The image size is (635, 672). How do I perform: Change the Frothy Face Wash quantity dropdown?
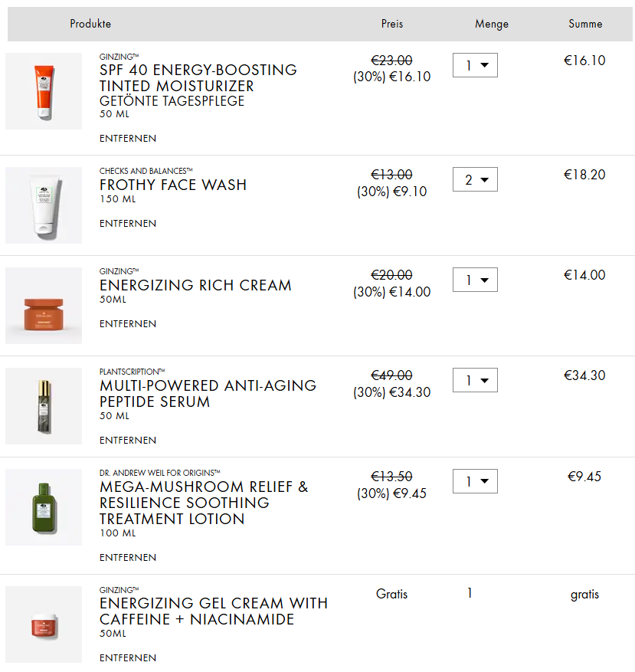(475, 180)
